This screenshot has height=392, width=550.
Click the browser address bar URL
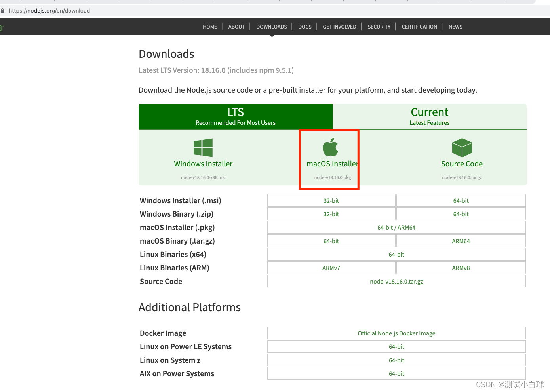coord(49,11)
